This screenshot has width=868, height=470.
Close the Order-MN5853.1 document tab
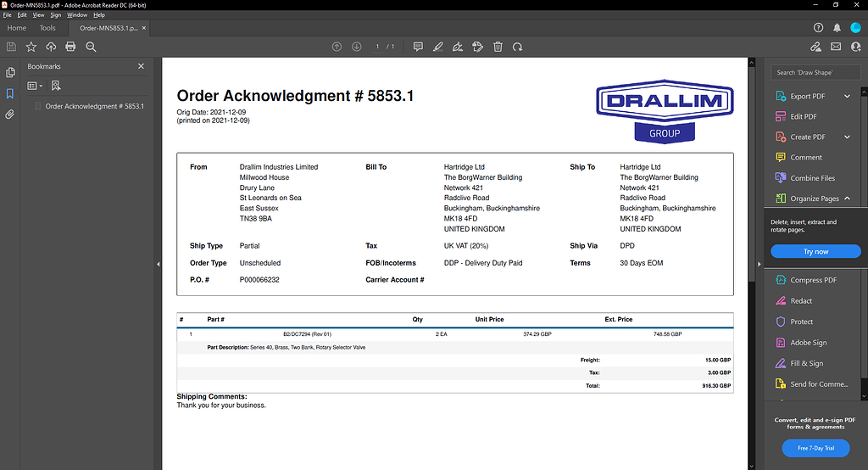(x=144, y=28)
